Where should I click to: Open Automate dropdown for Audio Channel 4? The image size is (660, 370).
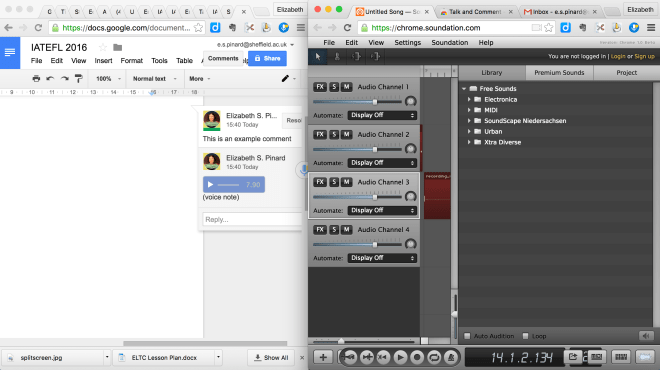click(382, 258)
